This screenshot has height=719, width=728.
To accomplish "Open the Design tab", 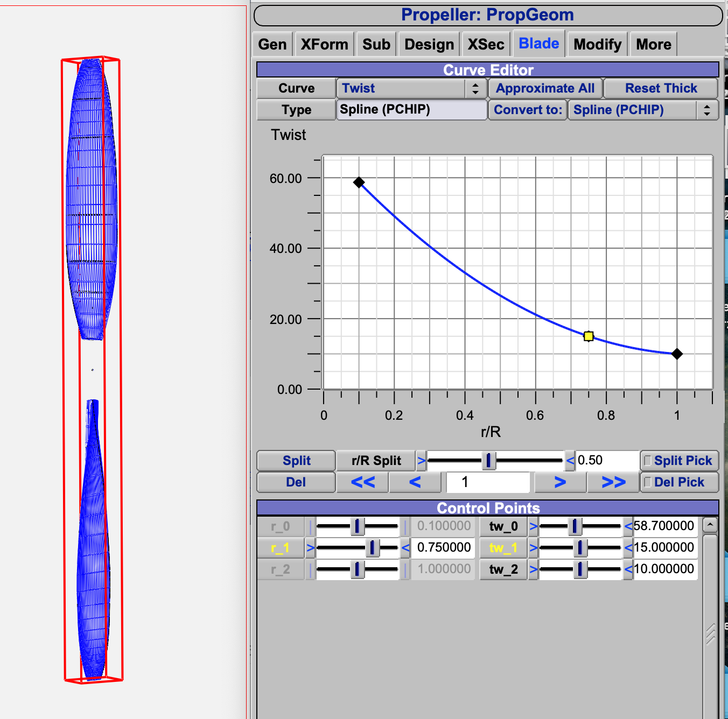I will coord(429,44).
